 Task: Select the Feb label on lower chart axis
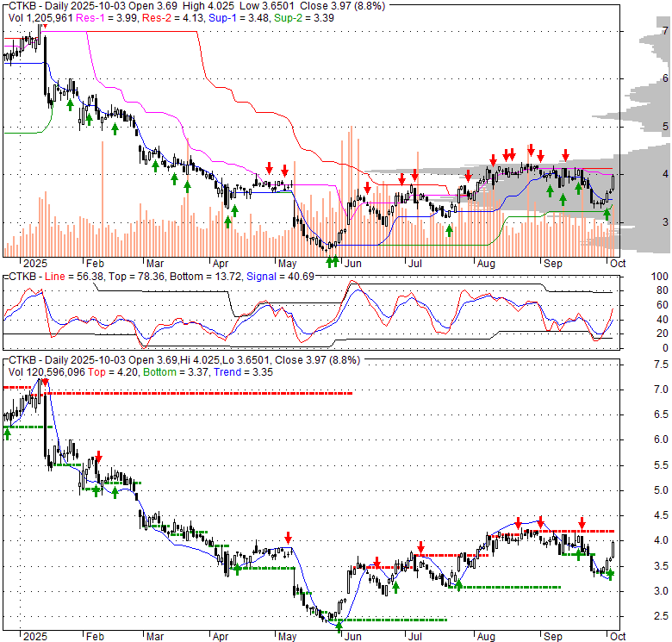tap(95, 637)
